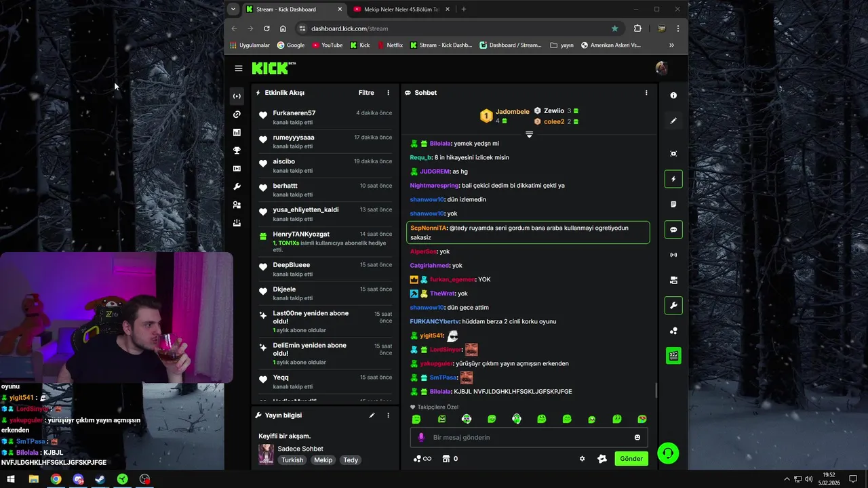Viewport: 868px width, 488px height.
Task: Open the tab search dropdown arrow
Action: (x=233, y=9)
